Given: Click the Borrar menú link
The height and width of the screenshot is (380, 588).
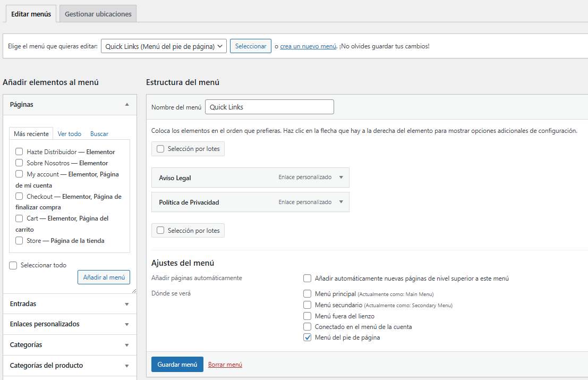Looking at the screenshot, I should pos(225,365).
